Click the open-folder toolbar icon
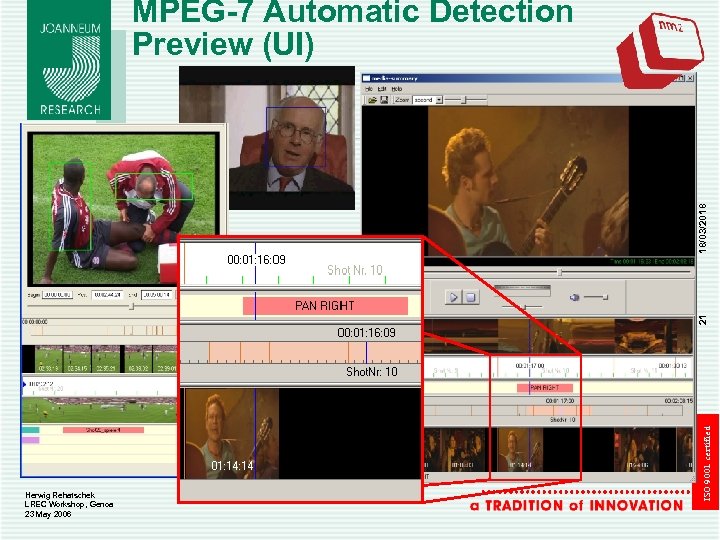Image resolution: width=720 pixels, height=540 pixels. point(372,100)
